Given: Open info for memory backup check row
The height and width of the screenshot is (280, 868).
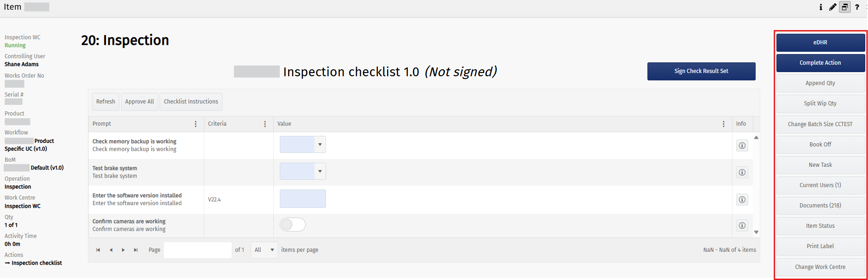Looking at the screenshot, I should [742, 146].
